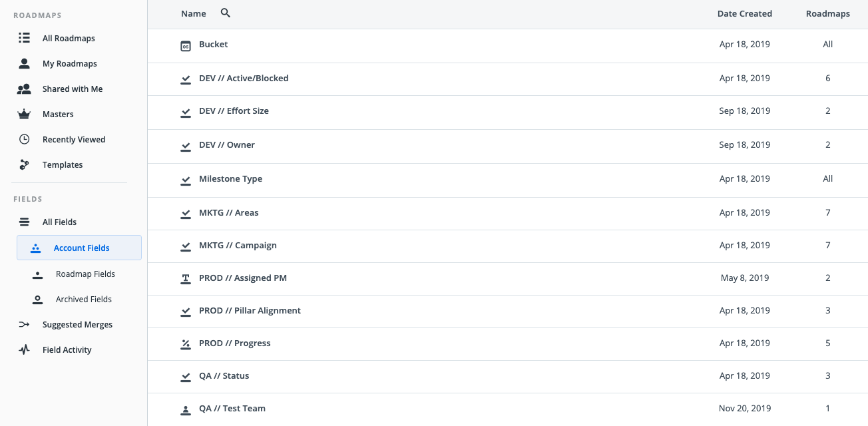Viewport: 868px width, 426px height.
Task: Click the PROD // Progress percent icon
Action: [x=186, y=344]
